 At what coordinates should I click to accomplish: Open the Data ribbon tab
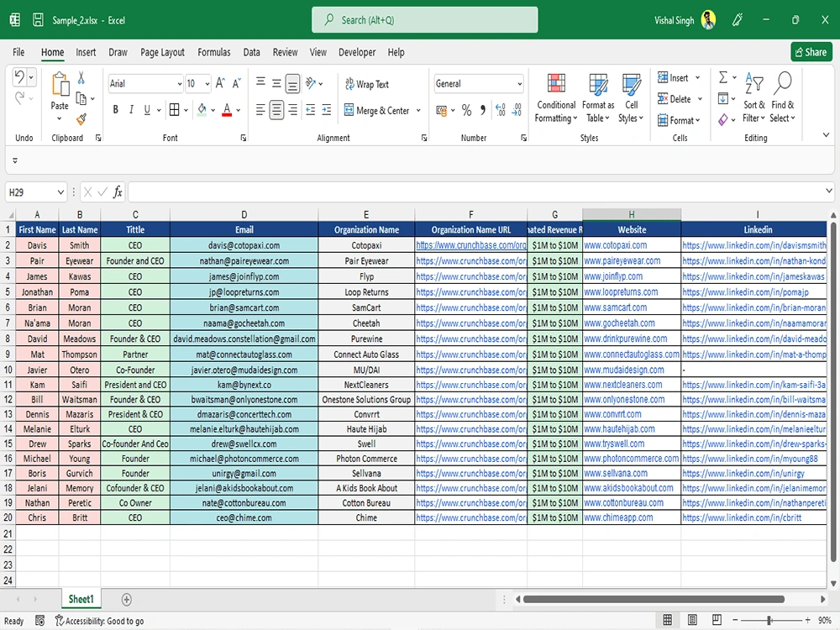tap(251, 52)
